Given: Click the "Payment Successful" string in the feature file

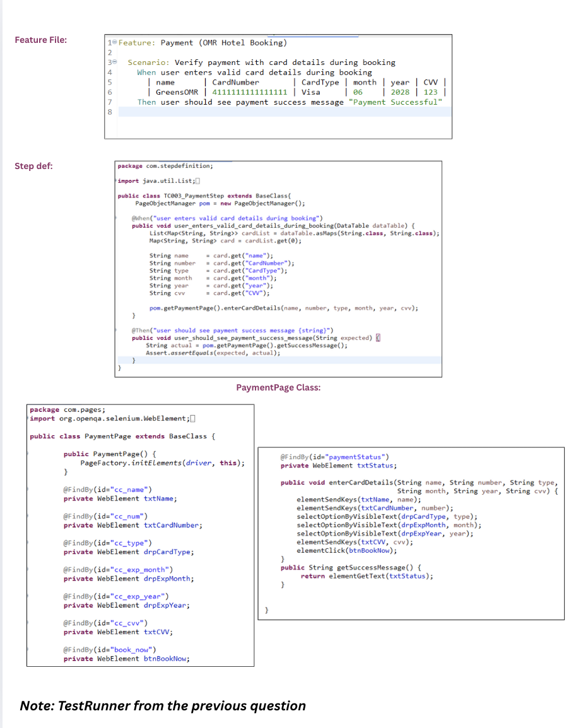Looking at the screenshot, I should 395,102.
